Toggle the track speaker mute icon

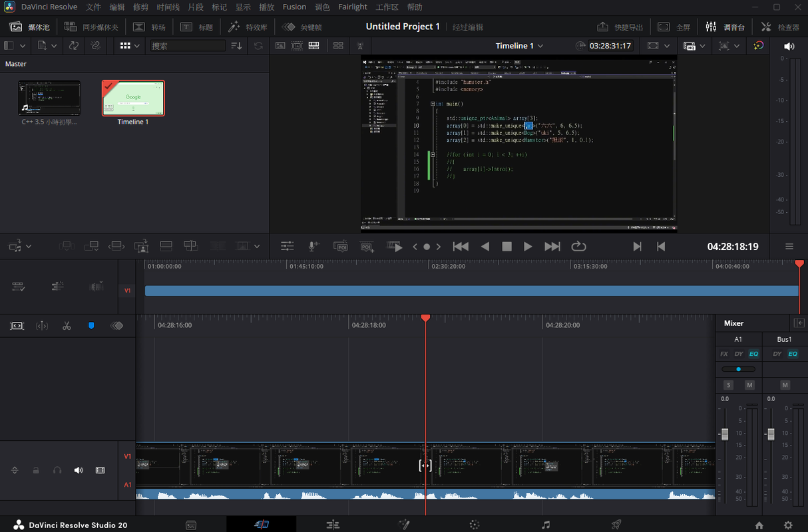79,470
